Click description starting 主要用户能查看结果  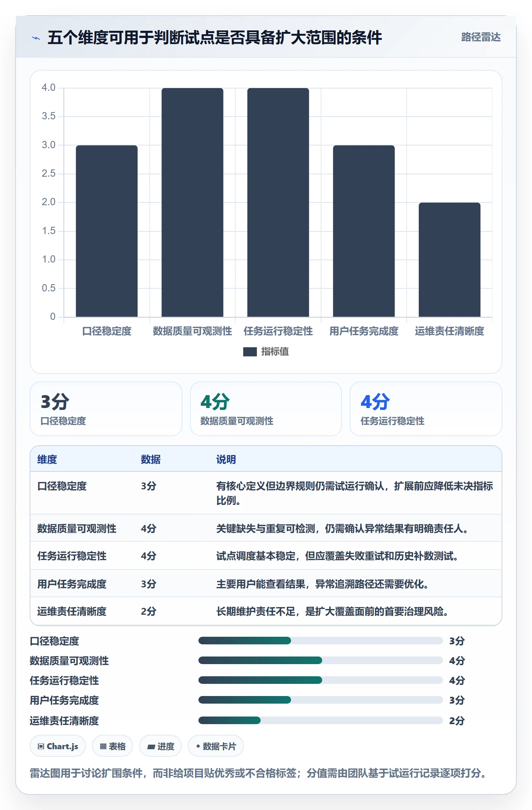(323, 584)
